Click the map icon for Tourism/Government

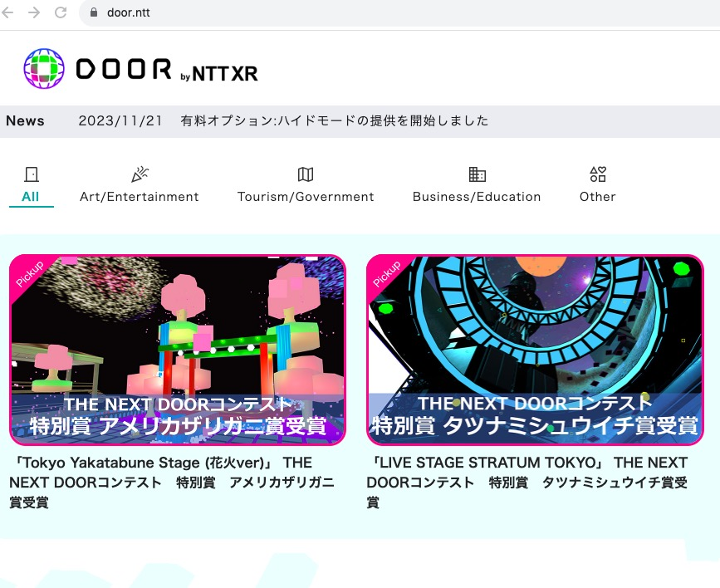pos(306,174)
